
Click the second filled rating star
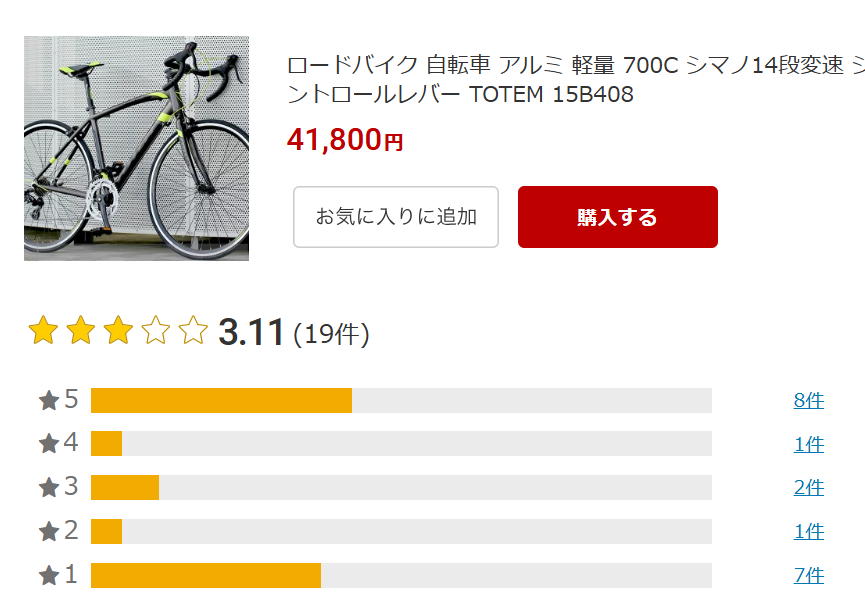click(81, 330)
